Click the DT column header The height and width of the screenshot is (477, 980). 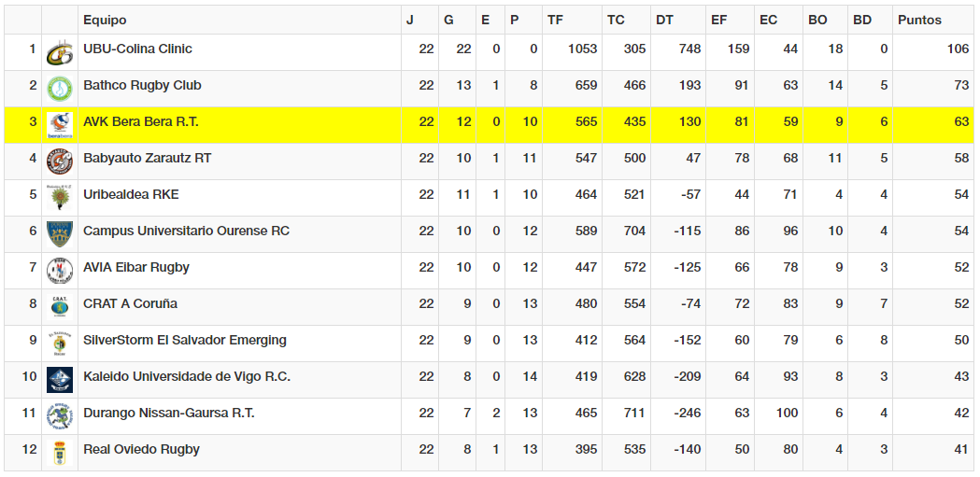click(x=664, y=20)
